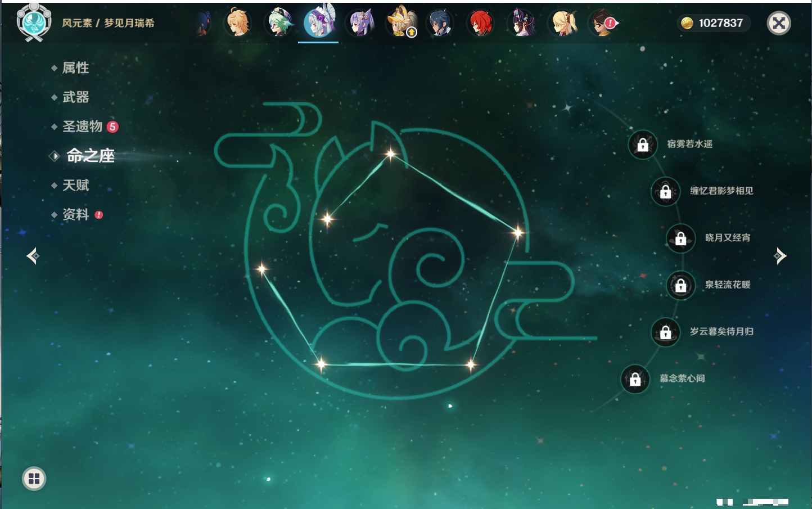Click the constellation label 缠忆君影梦相见
This screenshot has width=812, height=509.
tap(721, 191)
